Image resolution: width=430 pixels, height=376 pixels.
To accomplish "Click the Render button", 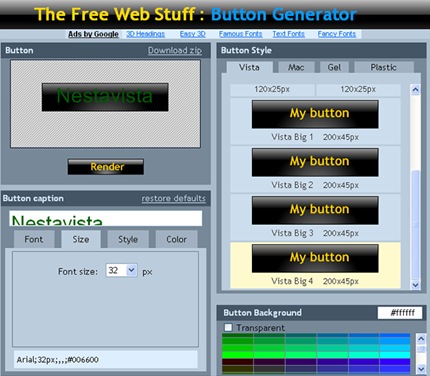I will pyautogui.click(x=106, y=167).
